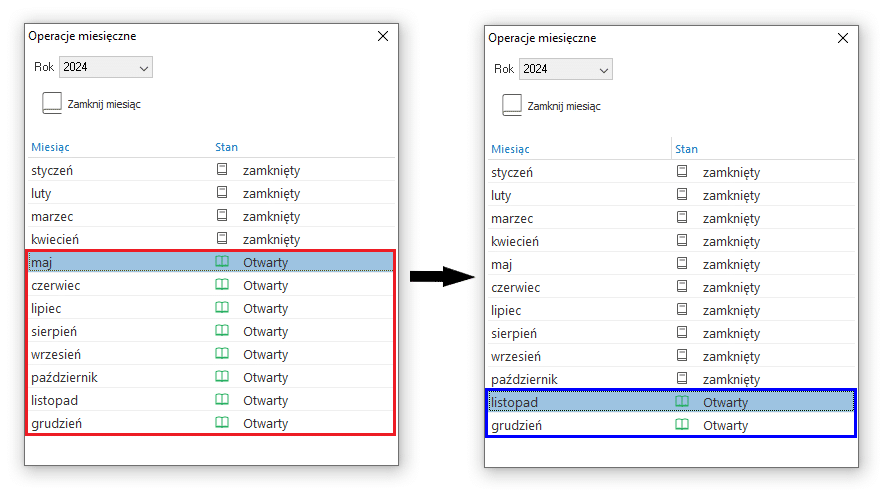This screenshot has height=490, width=880.
Task: Open the Rok 2024 dropdown, right window
Action: pos(566,70)
